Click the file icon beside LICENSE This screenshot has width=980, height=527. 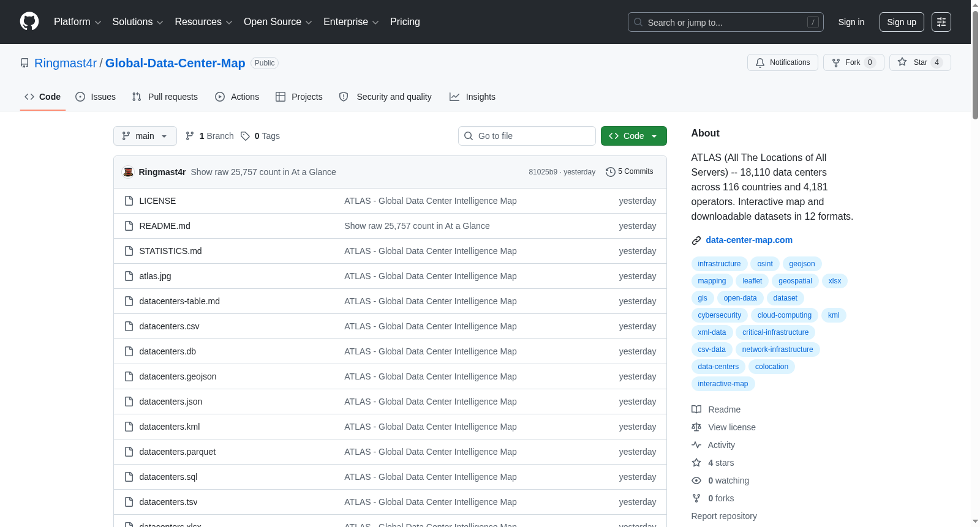pyautogui.click(x=129, y=201)
